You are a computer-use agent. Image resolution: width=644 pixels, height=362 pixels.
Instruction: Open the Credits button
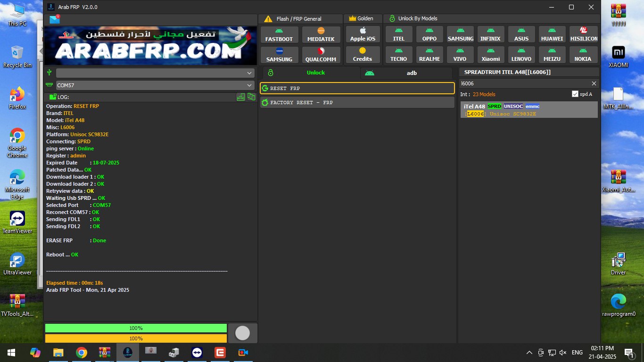point(363,55)
